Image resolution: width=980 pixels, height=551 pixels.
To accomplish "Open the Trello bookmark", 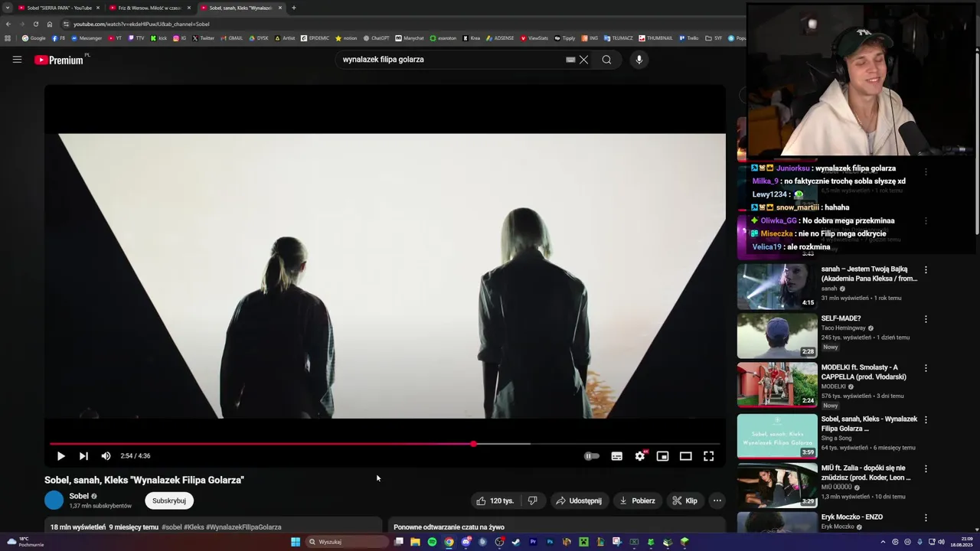I will pos(688,38).
